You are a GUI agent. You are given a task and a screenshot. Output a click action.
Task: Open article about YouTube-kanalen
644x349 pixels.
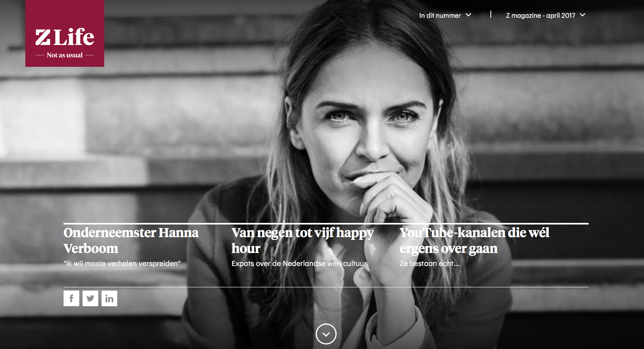pos(474,240)
